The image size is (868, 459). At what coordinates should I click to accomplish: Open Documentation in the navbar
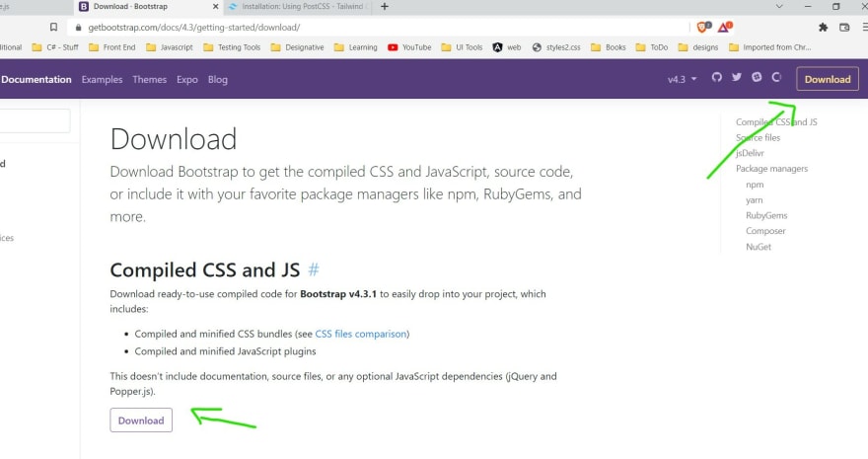coord(36,79)
